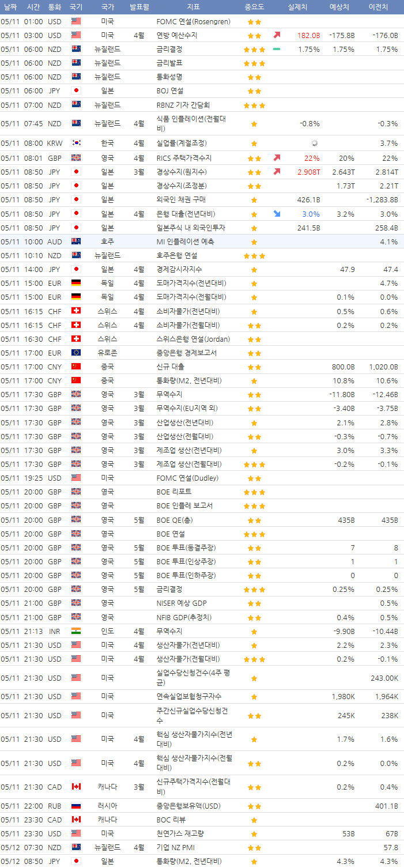This screenshot has height=868, width=404.
Task: Click the 날짜 column header
Action: 10,7
